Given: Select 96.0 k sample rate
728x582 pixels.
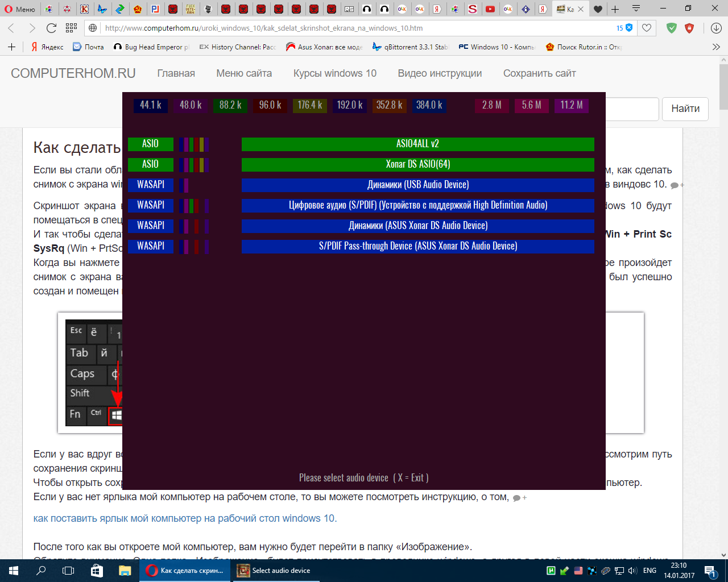Looking at the screenshot, I should pos(270,105).
